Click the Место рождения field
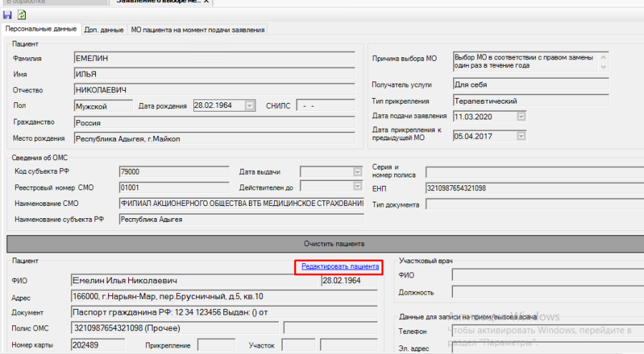Viewport: 644px width, 354px height. point(215,139)
